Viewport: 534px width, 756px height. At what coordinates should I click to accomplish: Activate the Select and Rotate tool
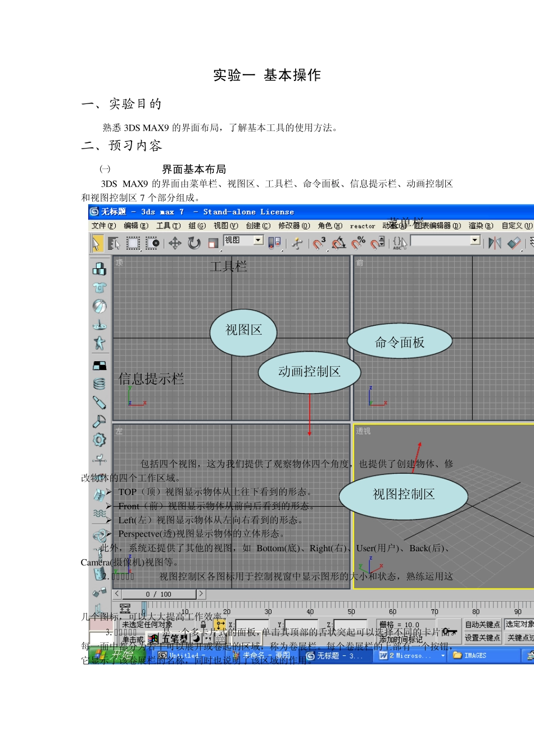[194, 243]
